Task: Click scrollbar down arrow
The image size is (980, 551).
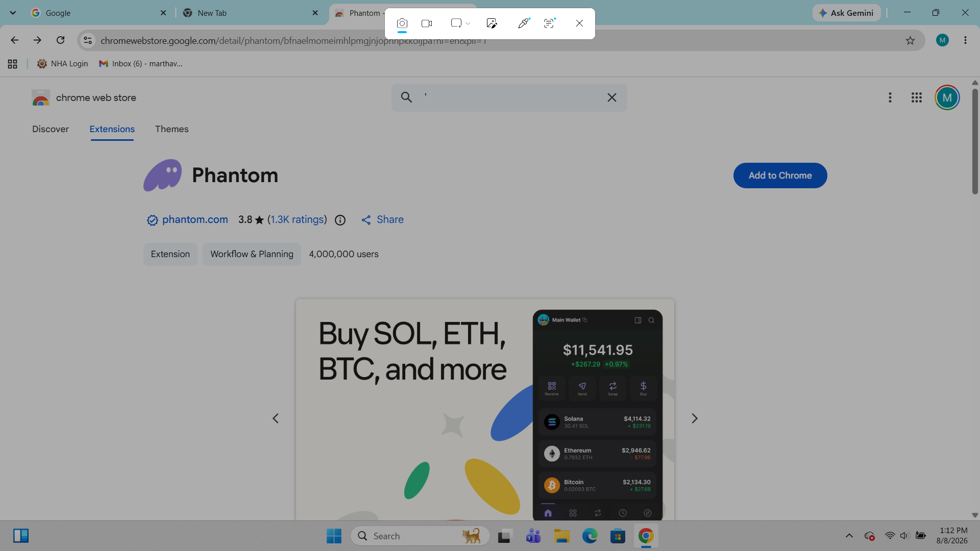Action: (975, 515)
